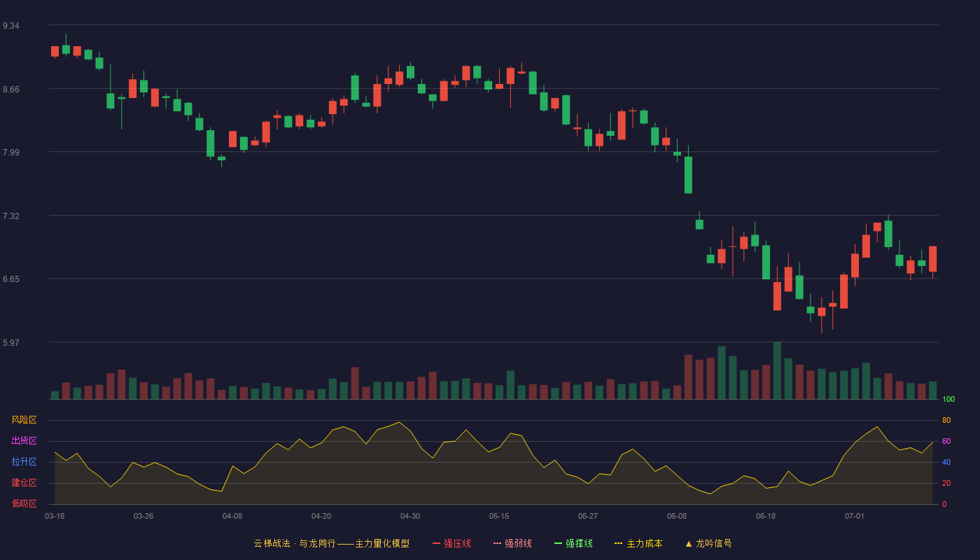Toggle the 强压线 legend label

click(457, 543)
